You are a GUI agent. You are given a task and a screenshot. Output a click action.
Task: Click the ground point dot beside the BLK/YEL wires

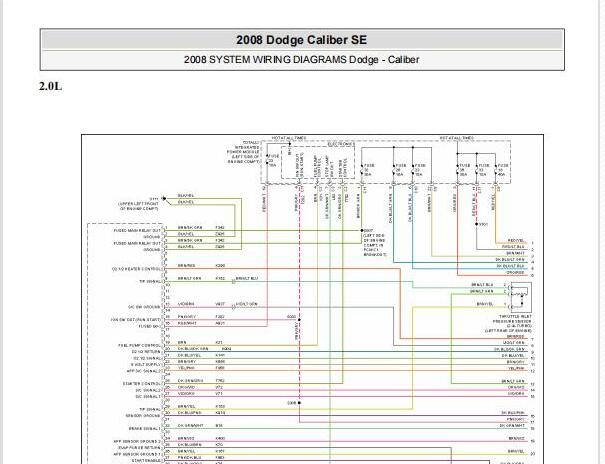(164, 198)
